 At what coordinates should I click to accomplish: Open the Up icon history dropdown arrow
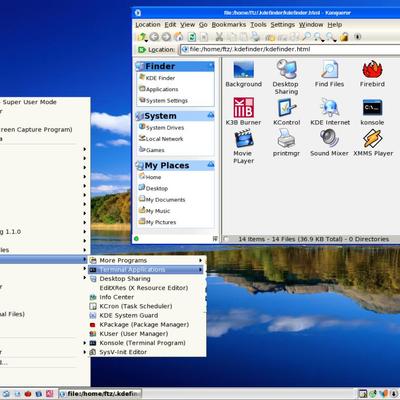pos(147,40)
